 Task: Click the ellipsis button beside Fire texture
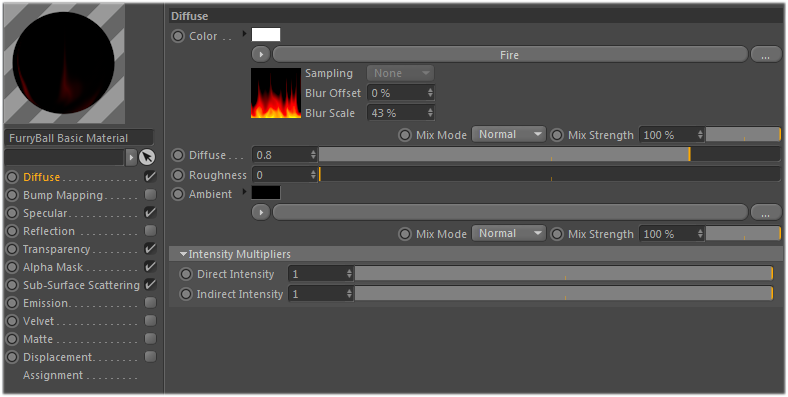pyautogui.click(x=765, y=54)
